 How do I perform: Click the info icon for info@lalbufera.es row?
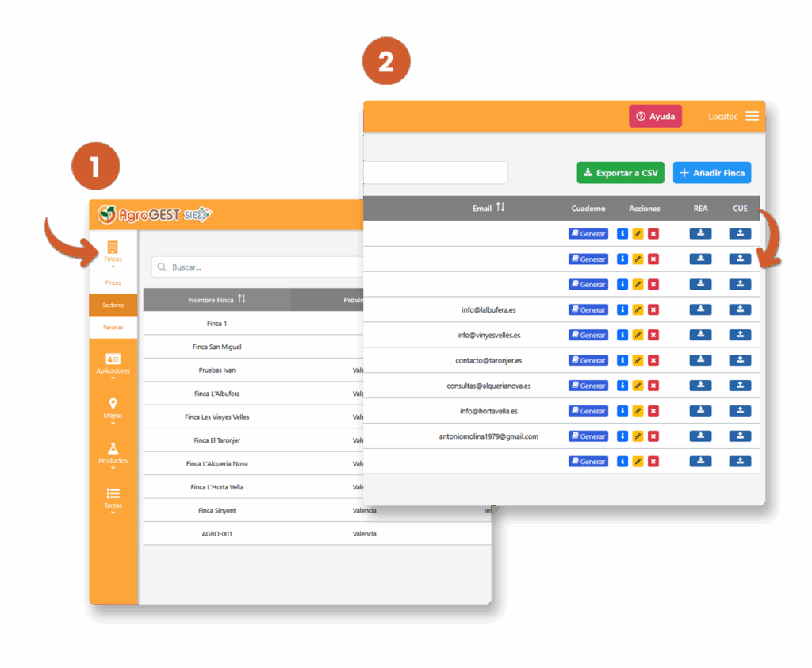click(622, 309)
